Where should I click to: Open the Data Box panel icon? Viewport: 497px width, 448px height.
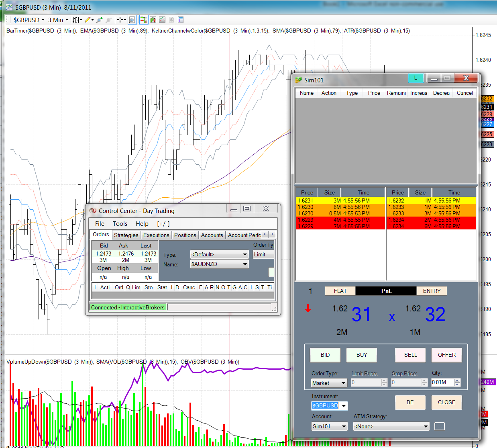[x=181, y=20]
